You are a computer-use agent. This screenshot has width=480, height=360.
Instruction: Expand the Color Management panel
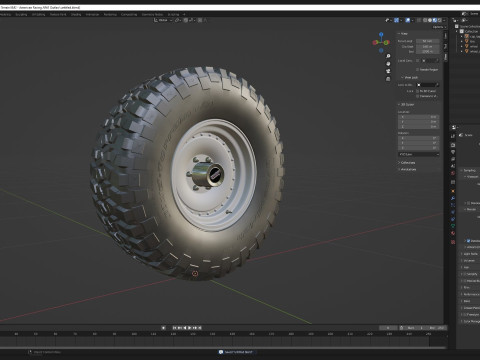click(x=471, y=321)
